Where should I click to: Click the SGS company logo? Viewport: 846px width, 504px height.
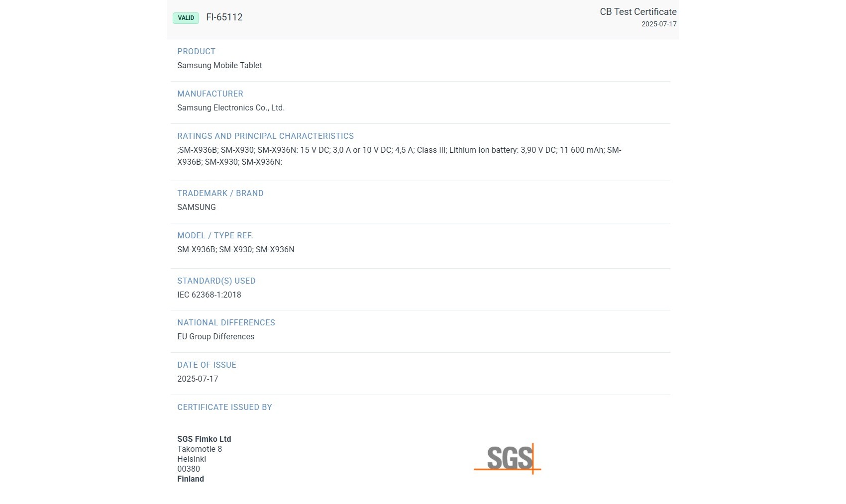(508, 458)
